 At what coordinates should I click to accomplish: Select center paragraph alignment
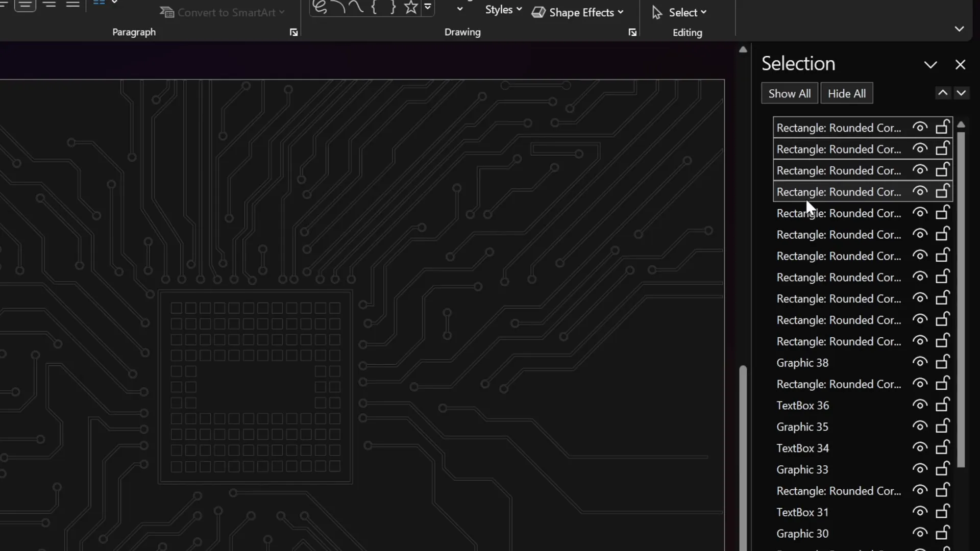coord(25,5)
